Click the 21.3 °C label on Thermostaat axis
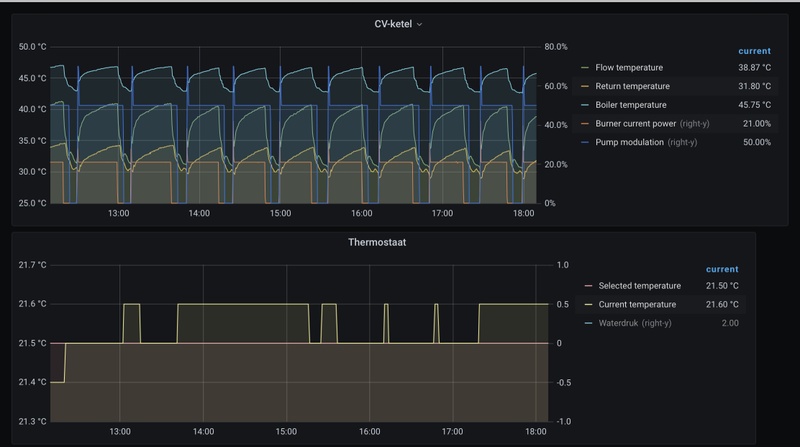The width and height of the screenshot is (800, 447). 32,421
